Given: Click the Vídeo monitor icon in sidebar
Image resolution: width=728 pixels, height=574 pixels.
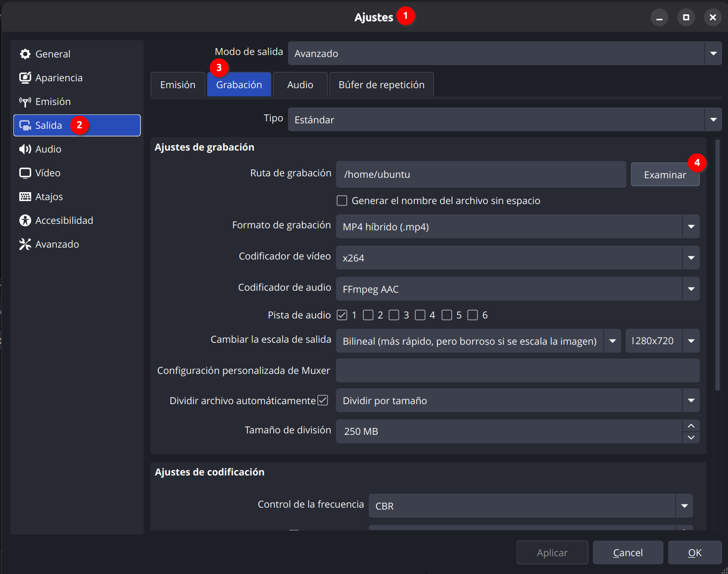Looking at the screenshot, I should (25, 173).
